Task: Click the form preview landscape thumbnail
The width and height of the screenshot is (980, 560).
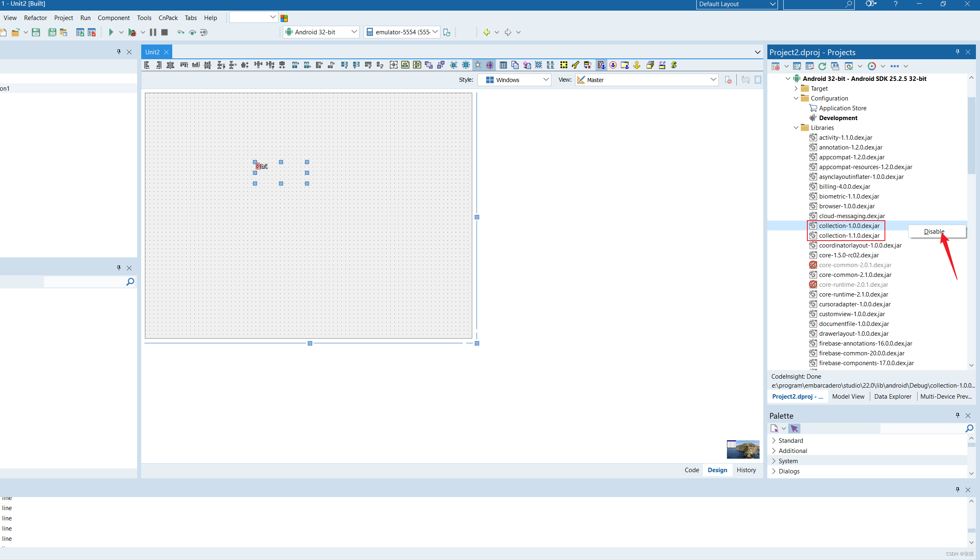Action: coord(743,449)
